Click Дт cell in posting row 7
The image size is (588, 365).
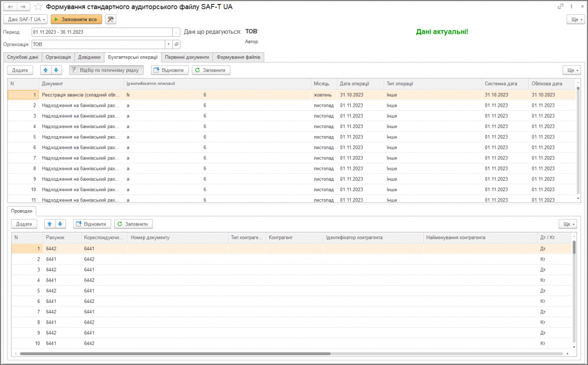point(554,312)
